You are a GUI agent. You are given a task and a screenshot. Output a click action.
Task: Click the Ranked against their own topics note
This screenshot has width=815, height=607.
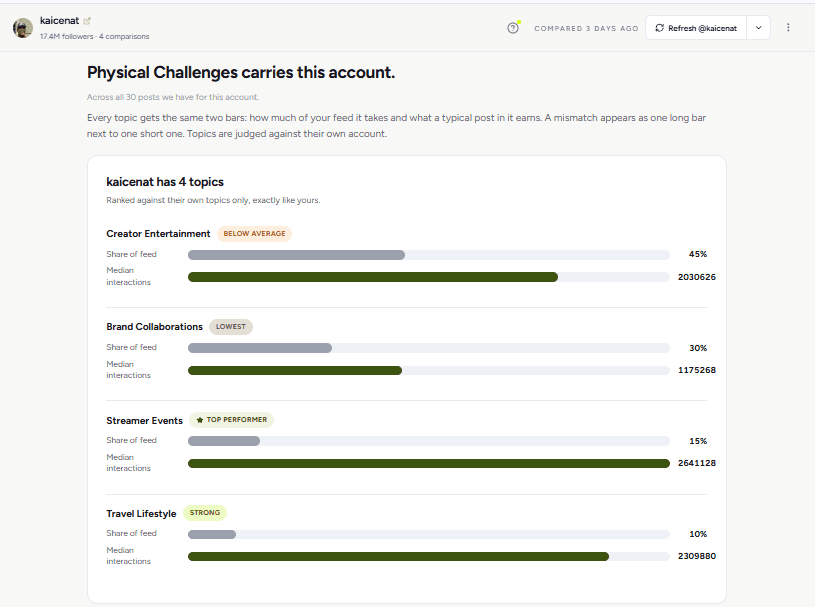click(213, 200)
